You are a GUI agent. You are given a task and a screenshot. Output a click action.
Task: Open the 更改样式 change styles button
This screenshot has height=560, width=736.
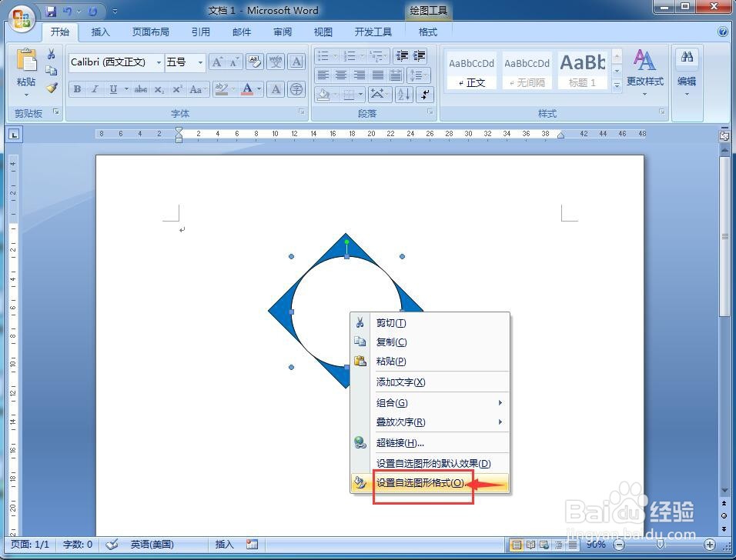pos(645,73)
